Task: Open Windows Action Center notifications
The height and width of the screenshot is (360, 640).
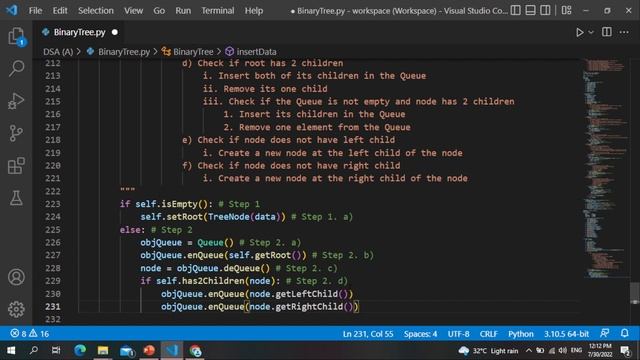Action: click(625, 351)
